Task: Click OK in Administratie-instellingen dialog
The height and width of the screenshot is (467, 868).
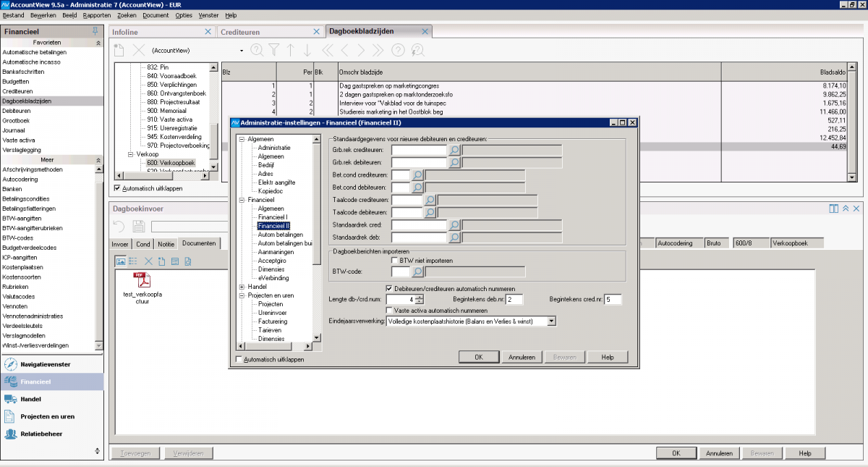Action: [478, 357]
